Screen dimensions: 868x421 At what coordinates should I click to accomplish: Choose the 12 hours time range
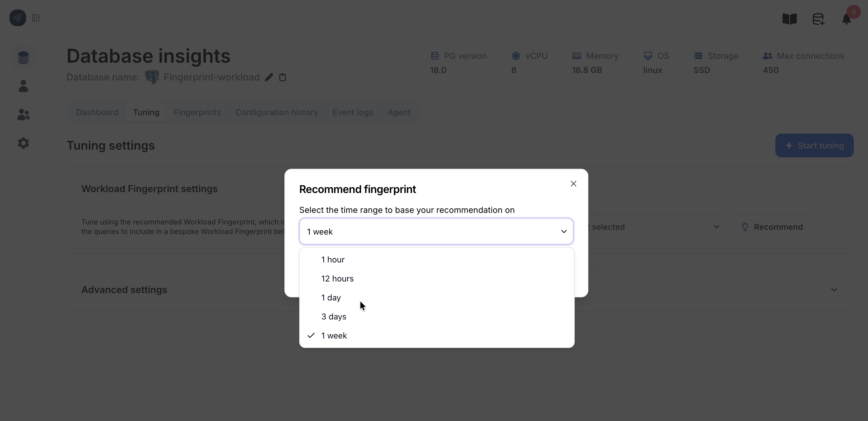click(337, 279)
